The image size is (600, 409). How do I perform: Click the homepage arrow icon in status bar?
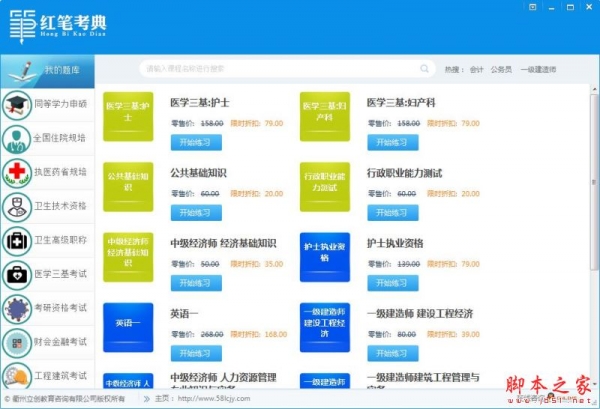click(x=147, y=399)
